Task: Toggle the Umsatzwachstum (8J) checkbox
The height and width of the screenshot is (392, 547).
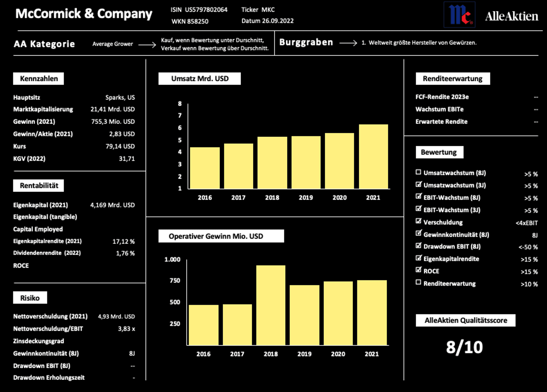Action: (418, 172)
